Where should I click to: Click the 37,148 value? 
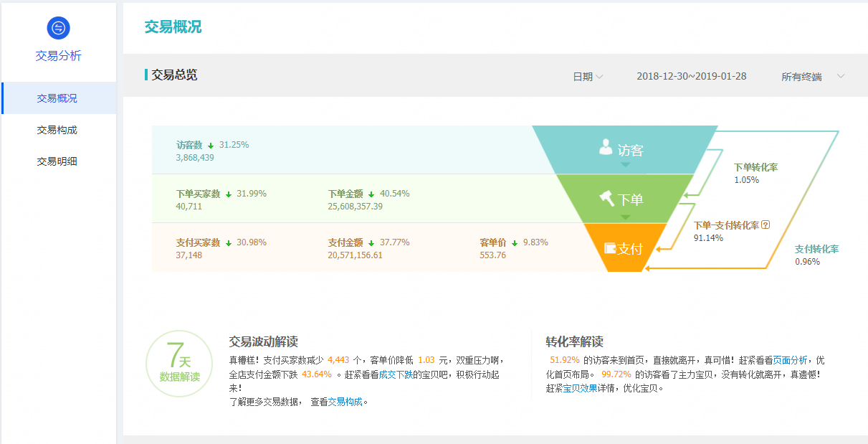[189, 255]
